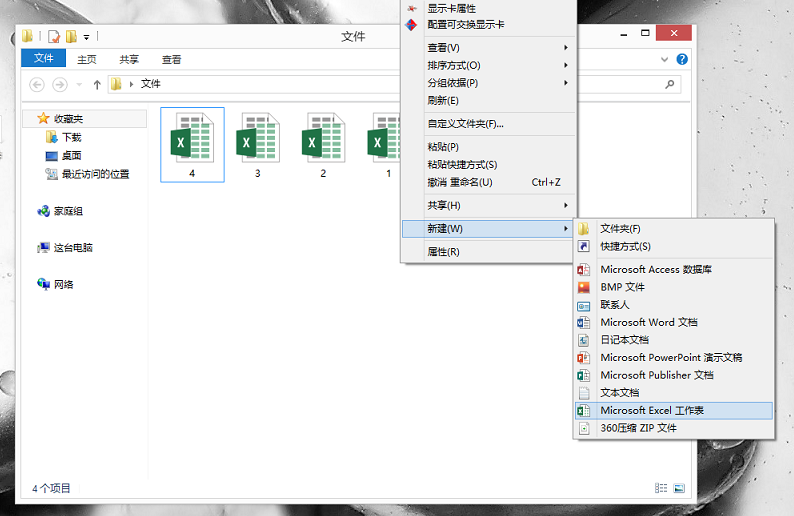Create new 文件夹(F)
This screenshot has width=794, height=516.
click(x=674, y=229)
